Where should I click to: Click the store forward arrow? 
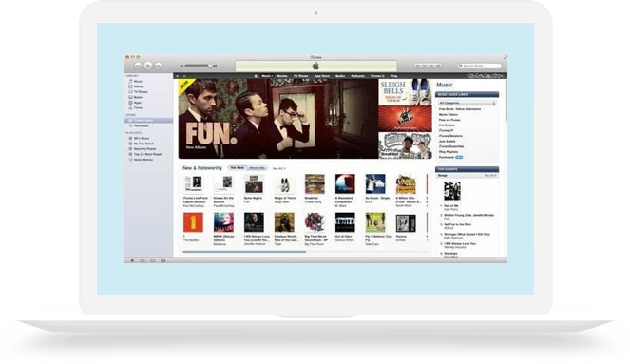click(x=184, y=76)
